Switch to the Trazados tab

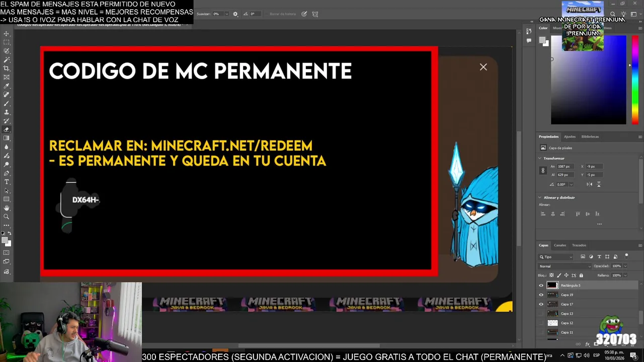point(579,245)
